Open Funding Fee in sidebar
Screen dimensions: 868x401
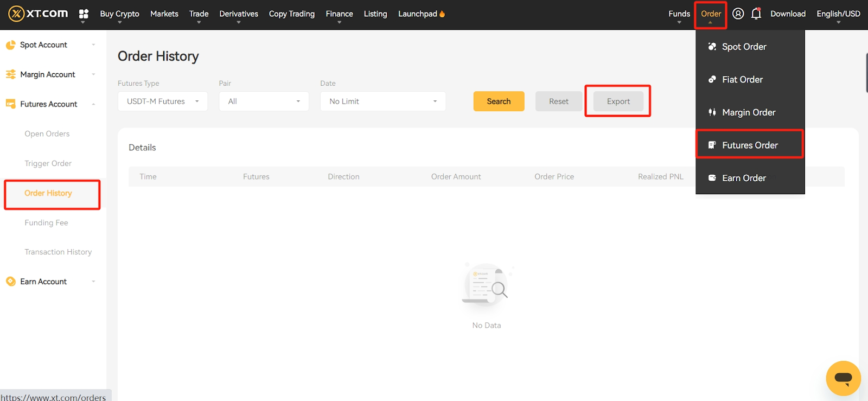tap(46, 222)
